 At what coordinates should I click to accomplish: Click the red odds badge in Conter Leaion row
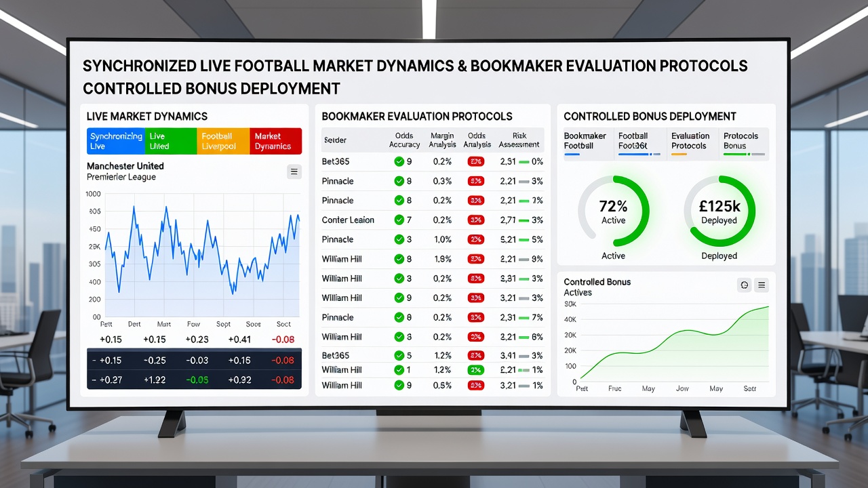point(476,220)
